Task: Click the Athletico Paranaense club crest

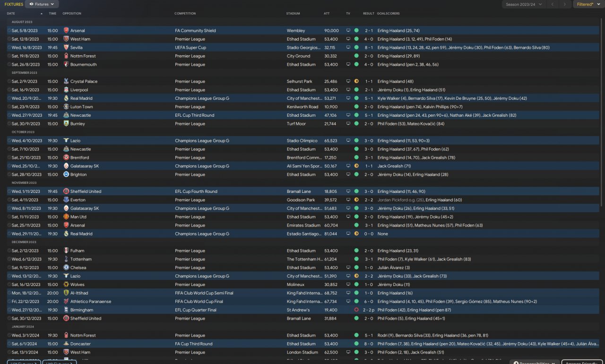Action: (66, 302)
